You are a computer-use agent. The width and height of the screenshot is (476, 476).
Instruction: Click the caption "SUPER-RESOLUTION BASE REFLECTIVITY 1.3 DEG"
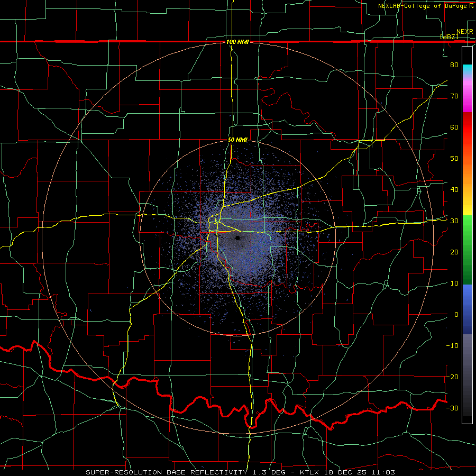186,472
